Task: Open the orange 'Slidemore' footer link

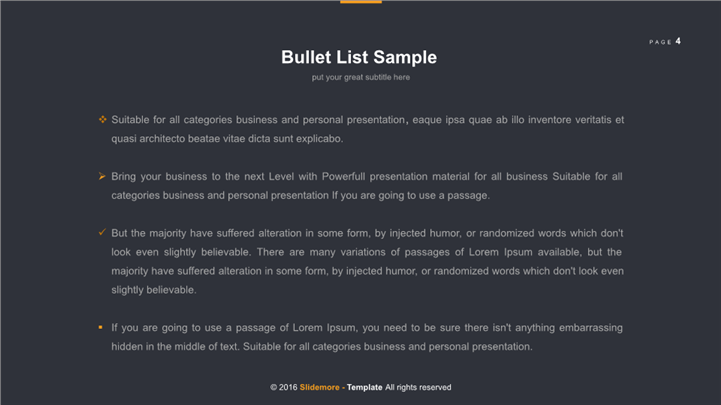Action: point(319,387)
